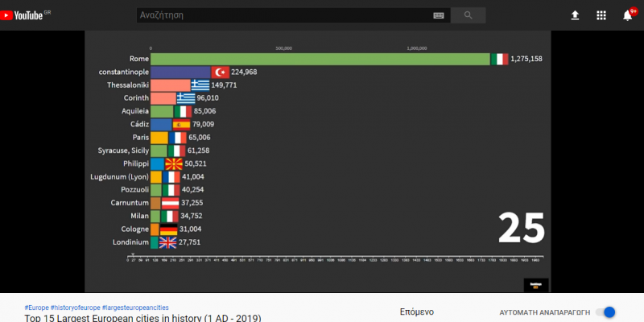Open the YouTube apps grid

tap(601, 15)
